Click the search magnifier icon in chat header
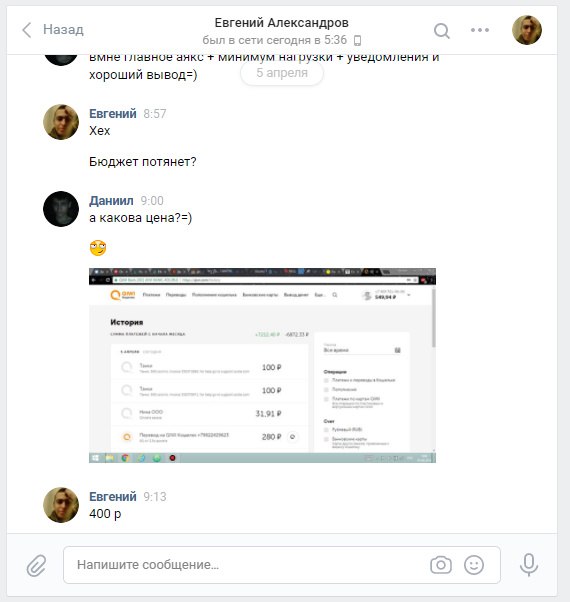This screenshot has height=602, width=570. [x=441, y=31]
